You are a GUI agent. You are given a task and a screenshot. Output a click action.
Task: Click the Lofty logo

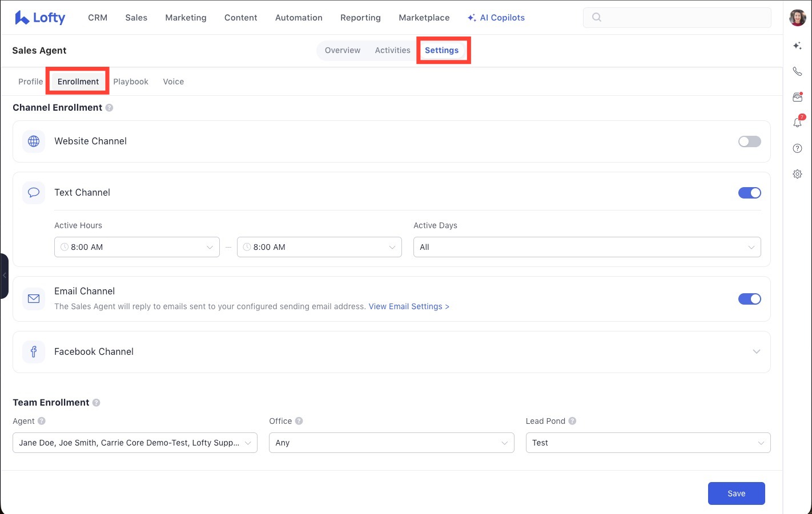40,17
